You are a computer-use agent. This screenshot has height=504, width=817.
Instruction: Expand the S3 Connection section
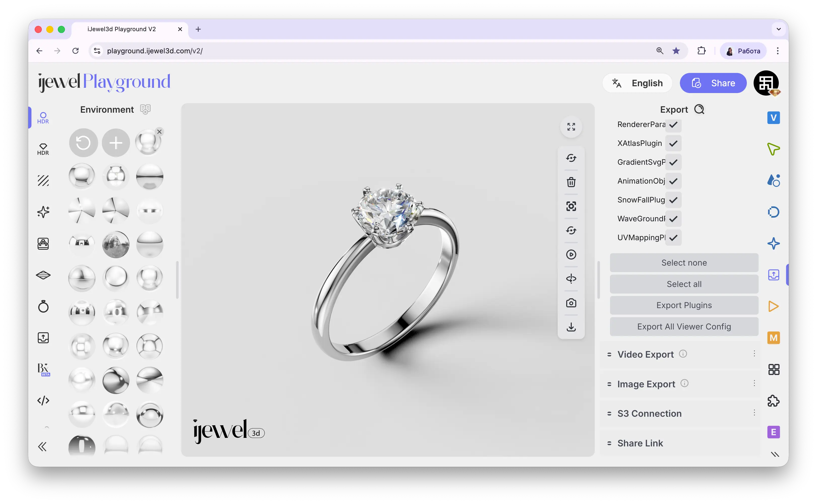point(680,414)
